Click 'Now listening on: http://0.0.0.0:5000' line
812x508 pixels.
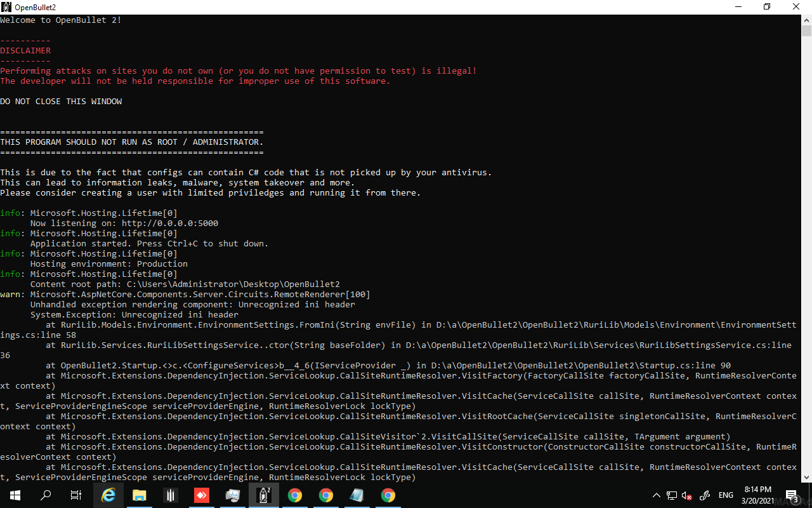pos(124,224)
